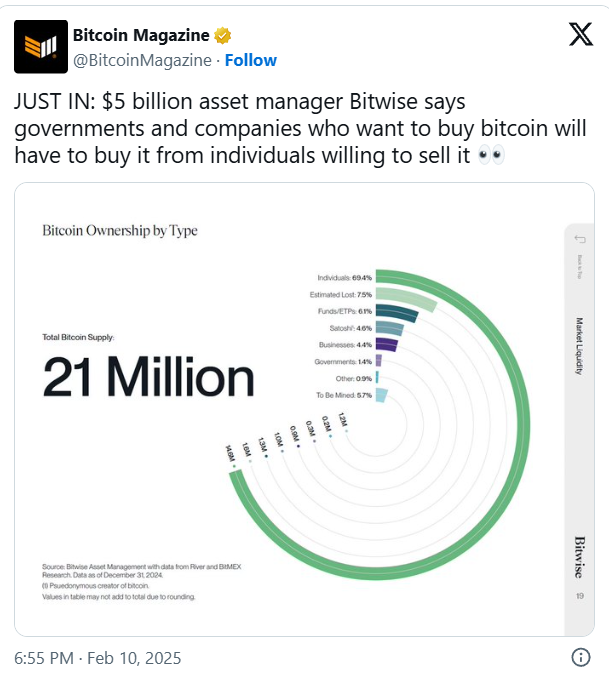
Task: Click the gold verified badge
Action: tap(223, 36)
